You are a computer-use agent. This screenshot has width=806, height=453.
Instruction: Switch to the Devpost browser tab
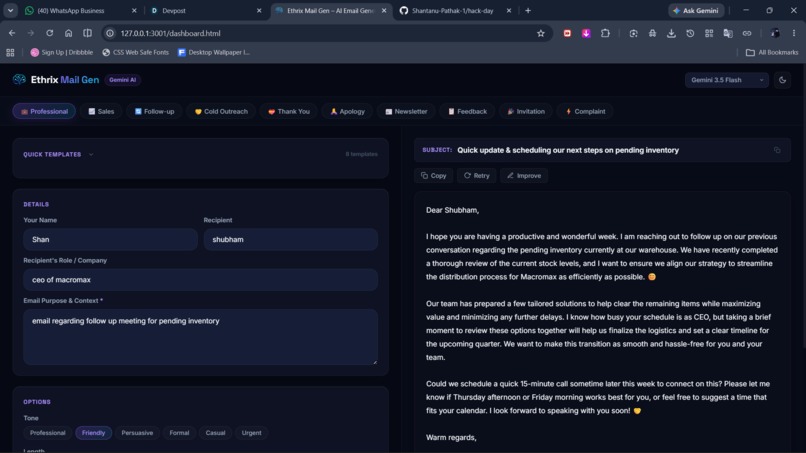(x=206, y=10)
